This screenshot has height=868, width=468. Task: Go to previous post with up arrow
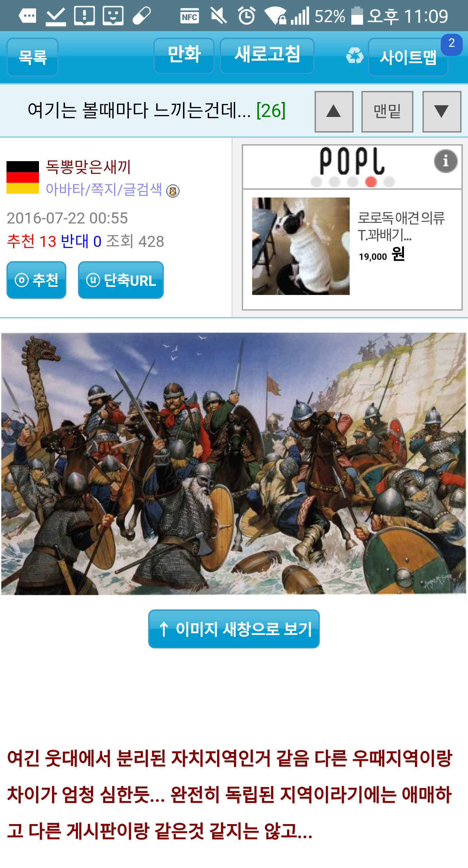[334, 111]
